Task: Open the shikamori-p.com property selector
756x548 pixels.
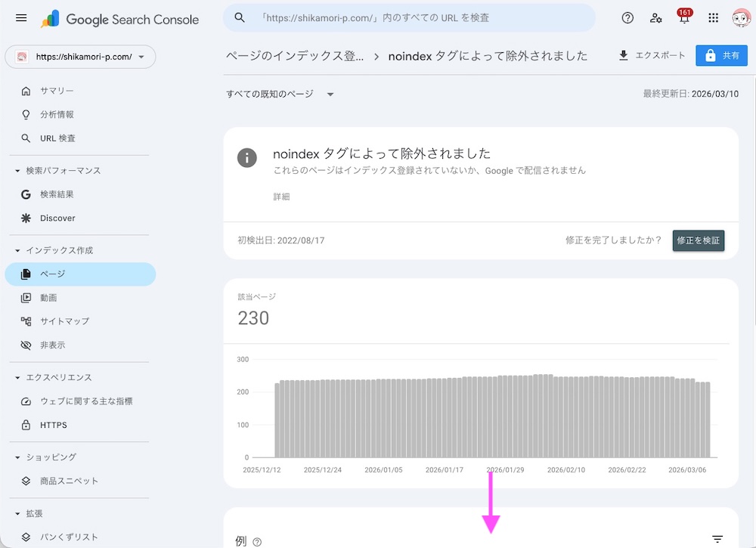Action: tap(79, 56)
